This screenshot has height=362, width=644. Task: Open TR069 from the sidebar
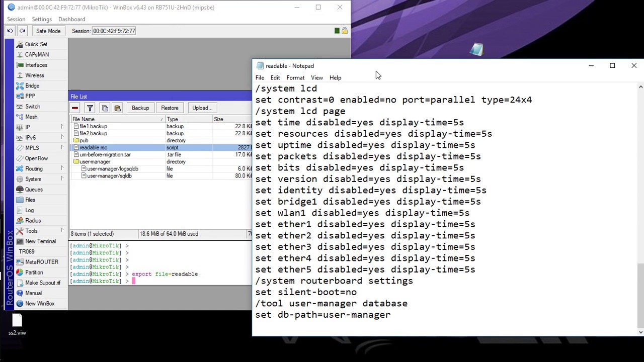(x=27, y=251)
